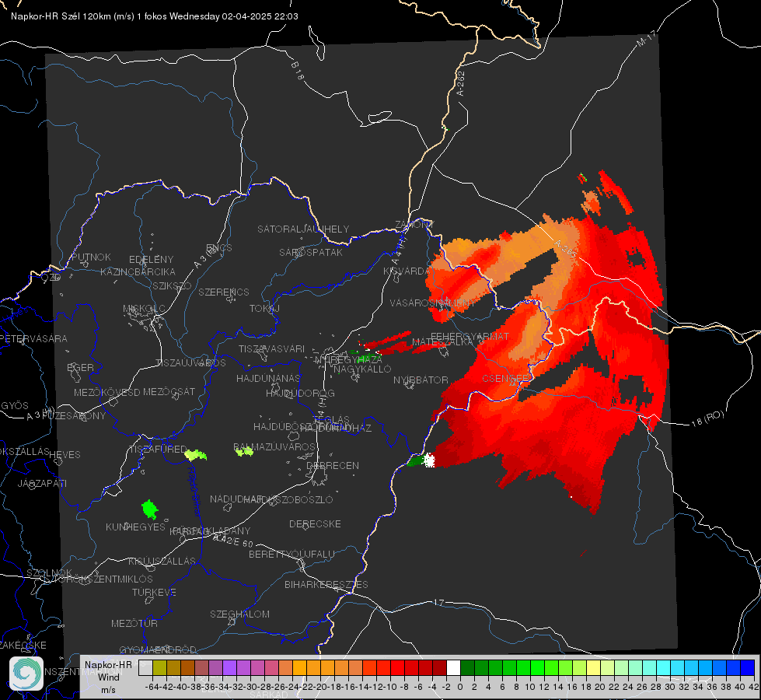Select the purple legend swatch between -34 and -32
This screenshot has height=700, width=761.
tap(229, 668)
